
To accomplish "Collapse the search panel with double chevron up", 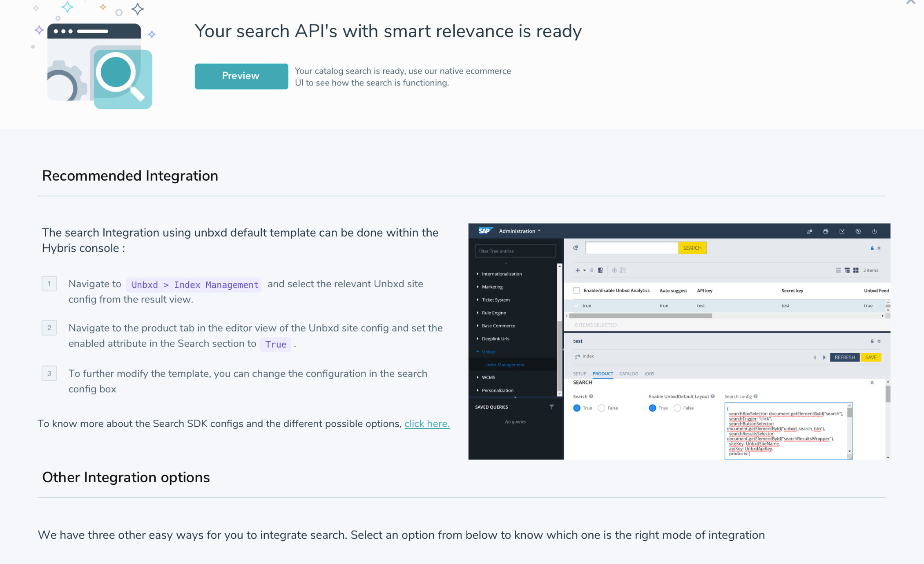I will [x=879, y=248].
